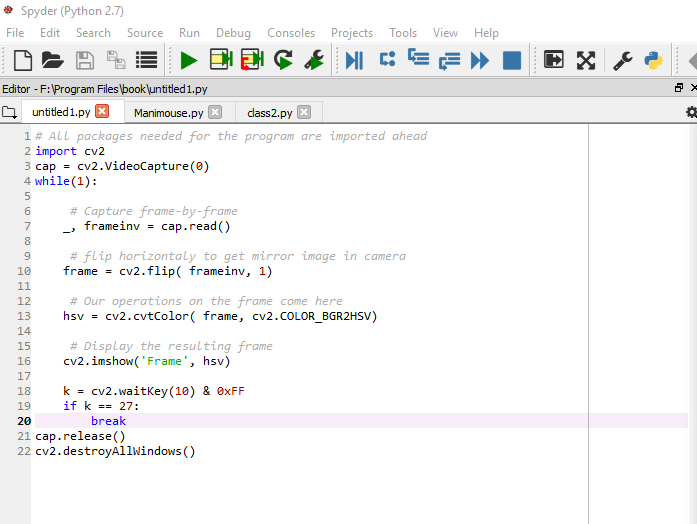The height and width of the screenshot is (524, 697).
Task: Open the Debug menu
Action: 233,33
